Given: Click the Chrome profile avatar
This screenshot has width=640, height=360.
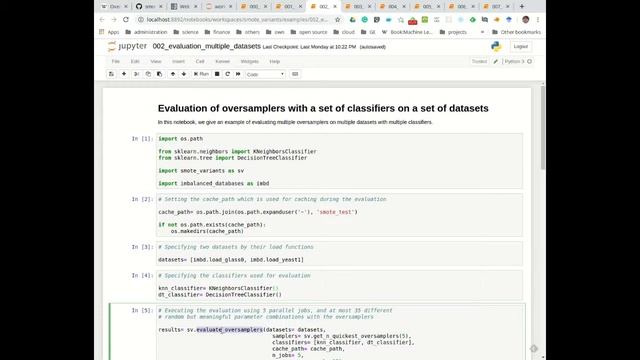Looking at the screenshot, I should 526,20.
